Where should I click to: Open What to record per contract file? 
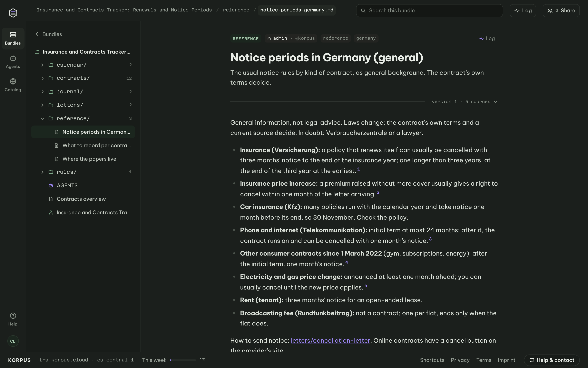(83, 145)
